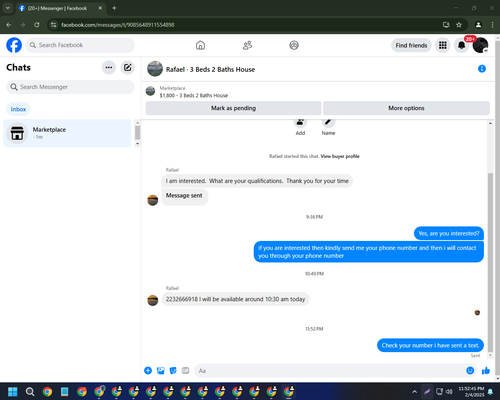This screenshot has width=500, height=400.
Task: Go to the Home feed icon
Action: [x=200, y=45]
